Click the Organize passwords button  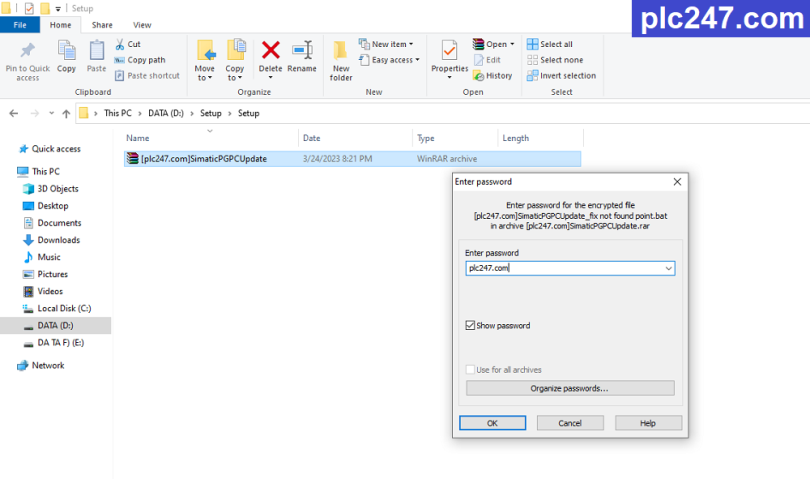(x=570, y=388)
